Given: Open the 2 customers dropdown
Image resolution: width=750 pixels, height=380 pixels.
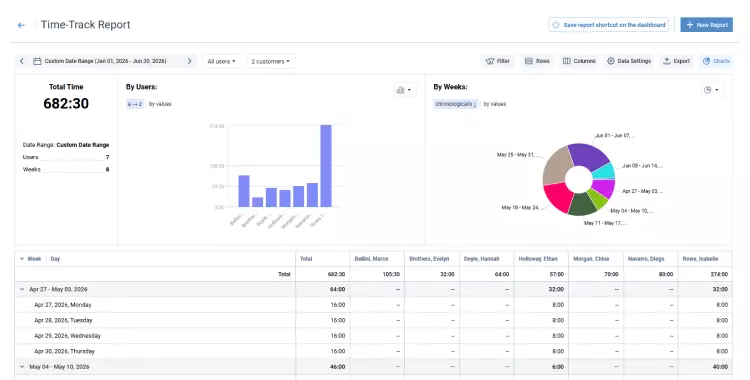Looking at the screenshot, I should [x=271, y=61].
